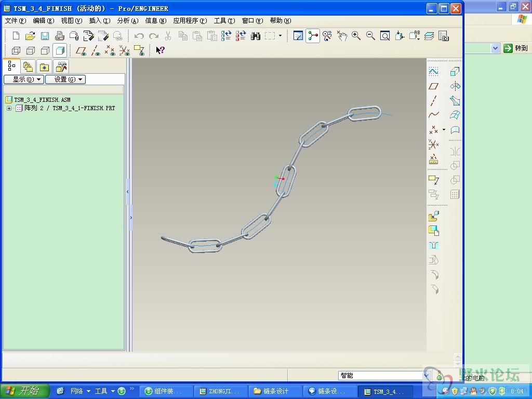Click the Regenerate model icon
Viewport: 532px width, 399px height.
click(227, 36)
